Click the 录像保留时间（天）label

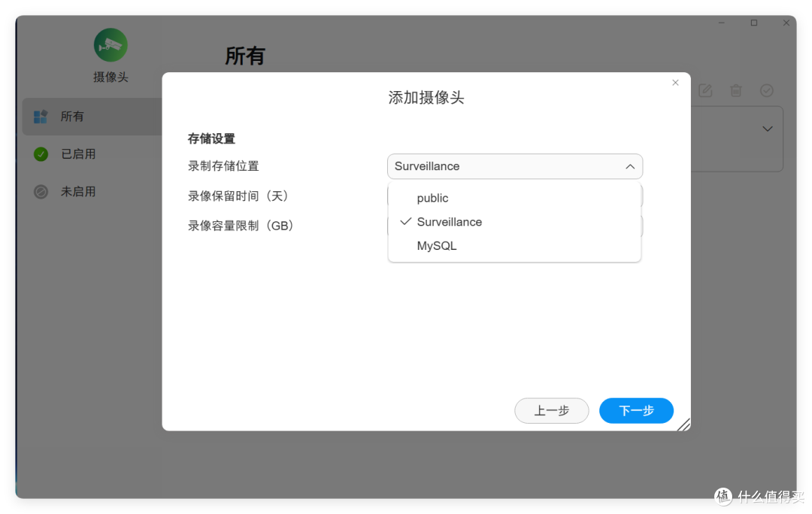coord(240,196)
